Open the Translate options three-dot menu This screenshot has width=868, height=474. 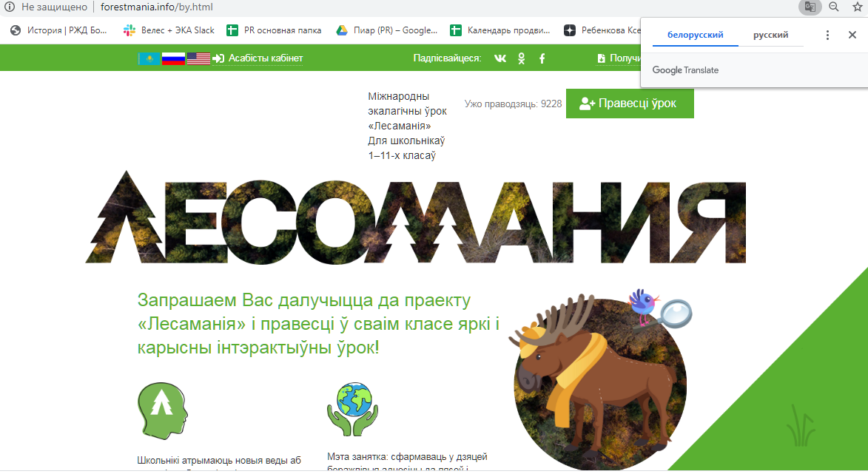[x=827, y=34]
